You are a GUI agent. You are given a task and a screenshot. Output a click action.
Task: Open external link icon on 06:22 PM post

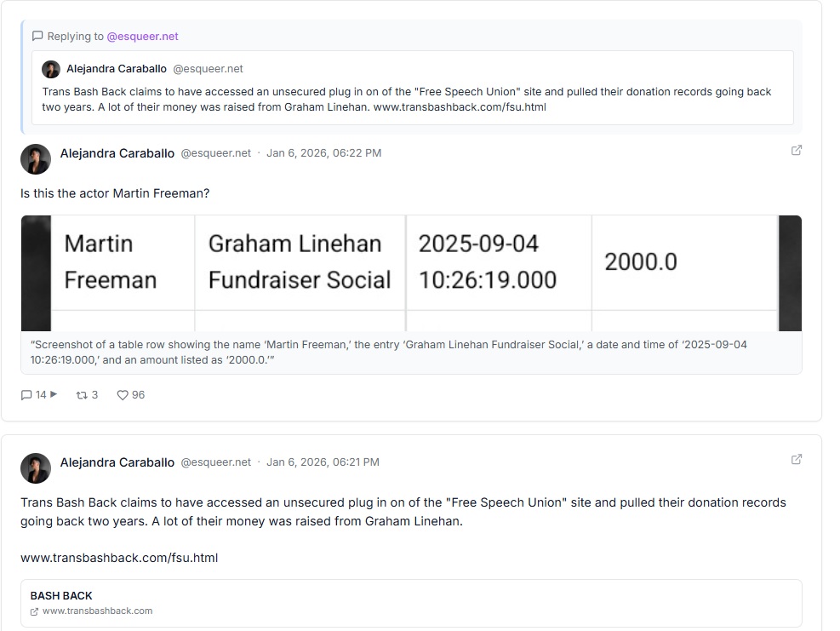797,151
